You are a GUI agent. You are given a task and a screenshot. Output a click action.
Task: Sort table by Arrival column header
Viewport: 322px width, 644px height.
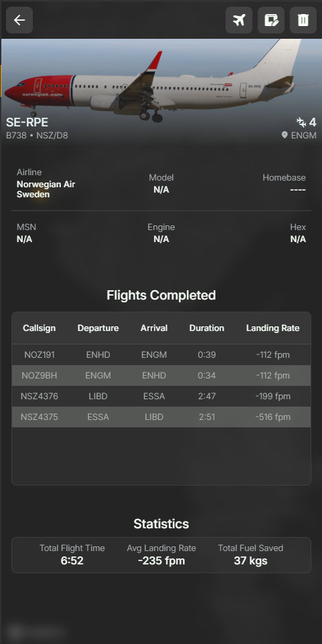tap(154, 328)
